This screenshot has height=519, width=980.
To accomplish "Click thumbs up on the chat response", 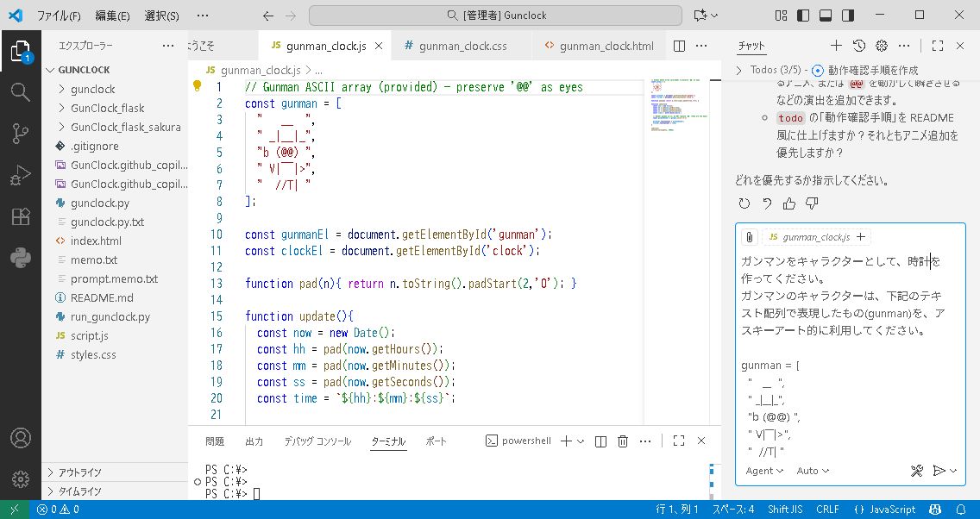I will tap(789, 203).
